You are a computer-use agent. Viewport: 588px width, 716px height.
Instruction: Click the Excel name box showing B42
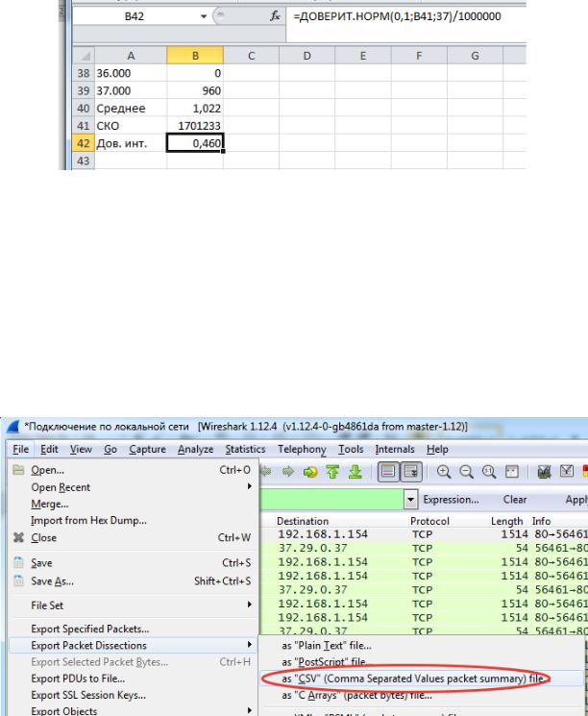tap(135, 16)
